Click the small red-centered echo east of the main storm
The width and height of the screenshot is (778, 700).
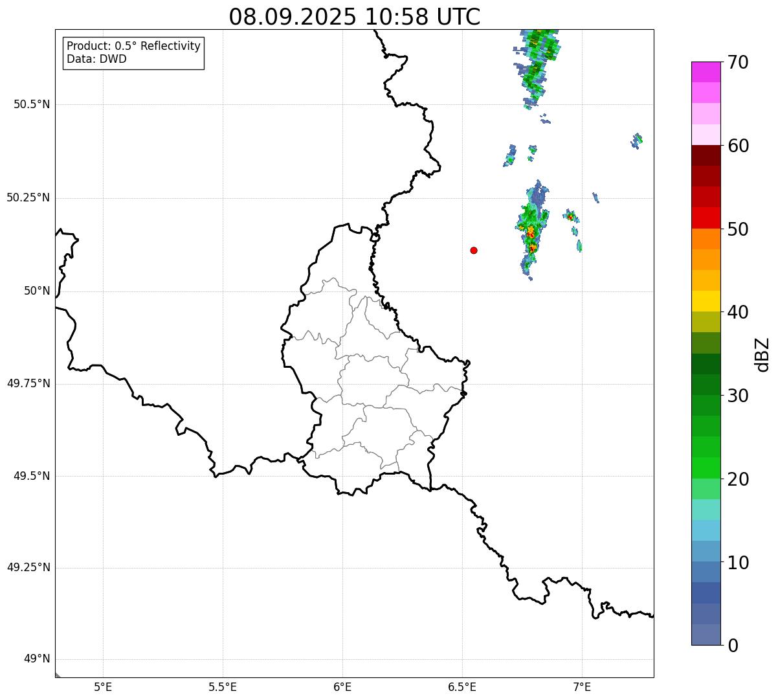[570, 216]
